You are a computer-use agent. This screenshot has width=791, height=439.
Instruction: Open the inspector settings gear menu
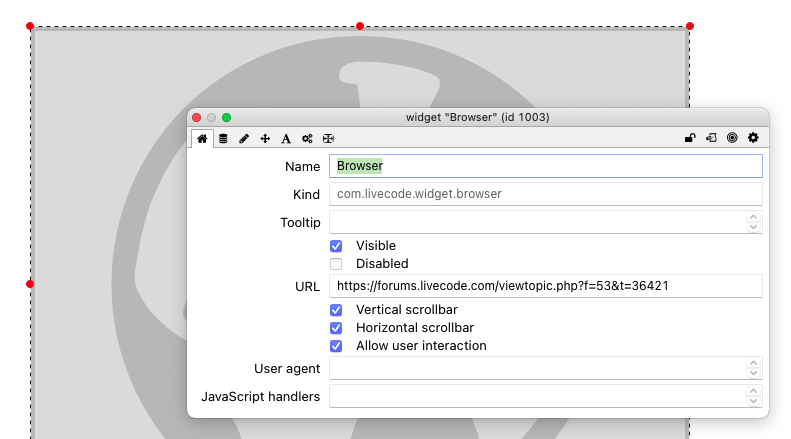click(x=753, y=138)
